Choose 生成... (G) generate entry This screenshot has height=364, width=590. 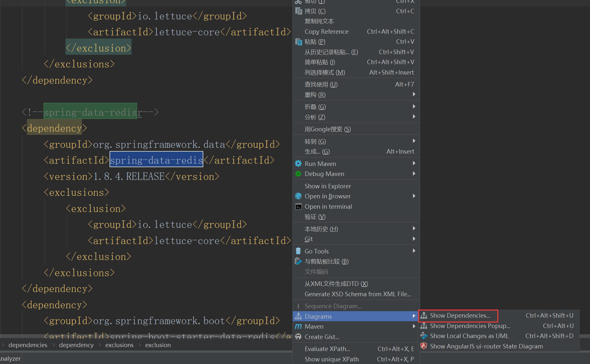tap(356, 151)
